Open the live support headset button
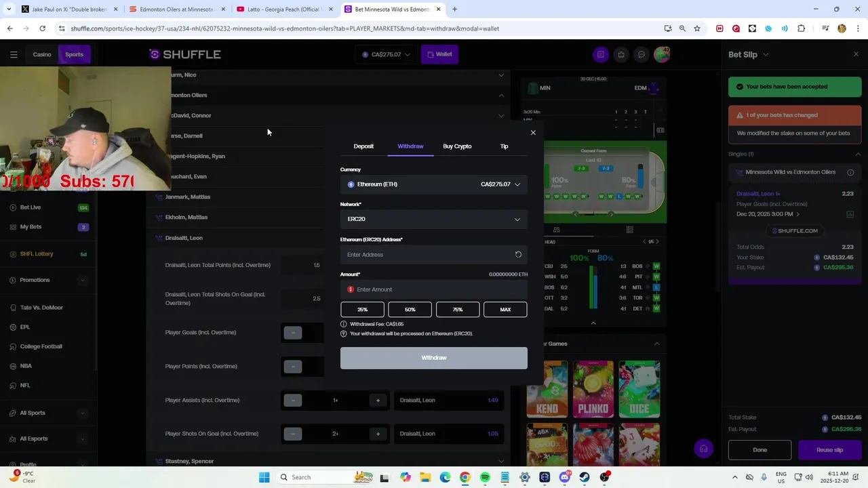The height and width of the screenshot is (488, 868). click(704, 449)
